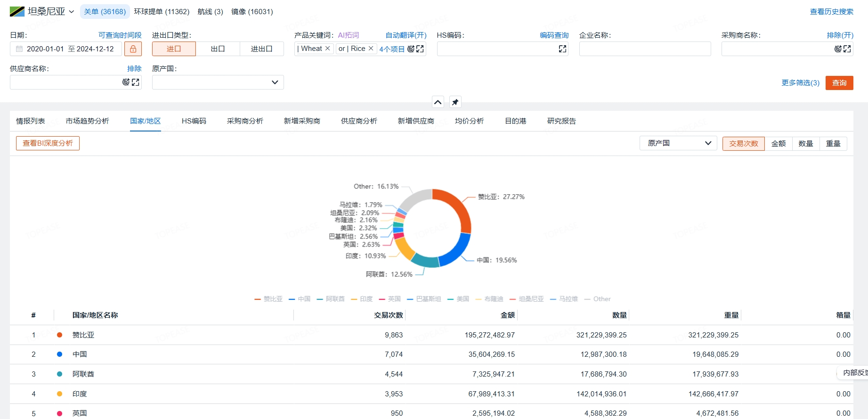Toggle 赞比亚 legend color marker

(x=258, y=299)
